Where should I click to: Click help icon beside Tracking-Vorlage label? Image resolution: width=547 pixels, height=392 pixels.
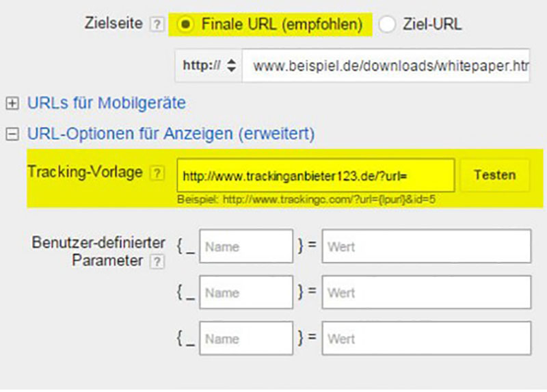[158, 174]
